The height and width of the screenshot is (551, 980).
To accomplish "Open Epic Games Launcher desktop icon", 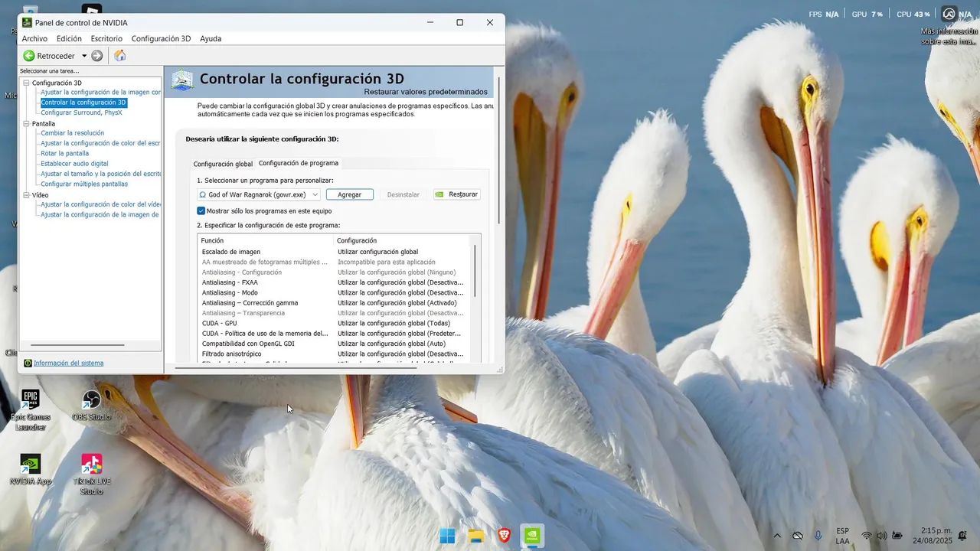I will pyautogui.click(x=30, y=409).
